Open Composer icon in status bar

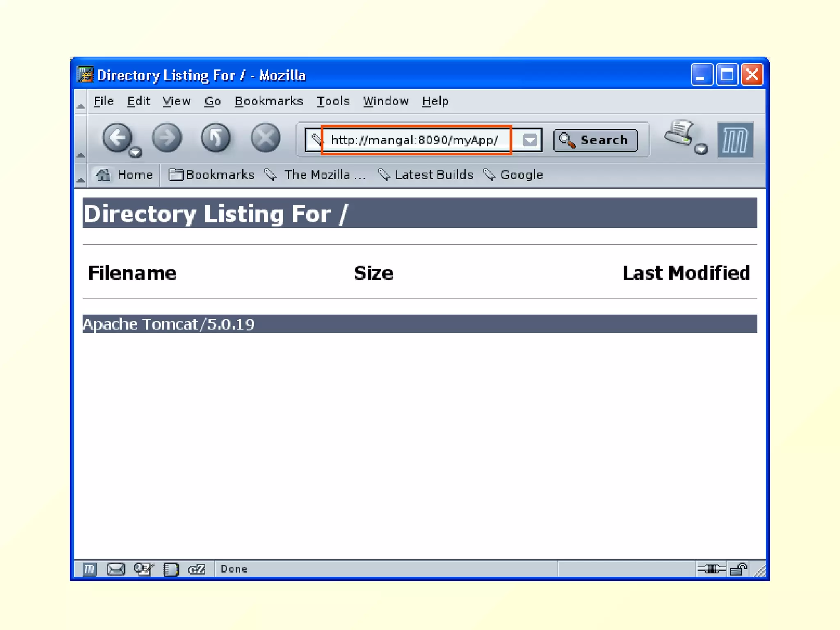coord(143,569)
